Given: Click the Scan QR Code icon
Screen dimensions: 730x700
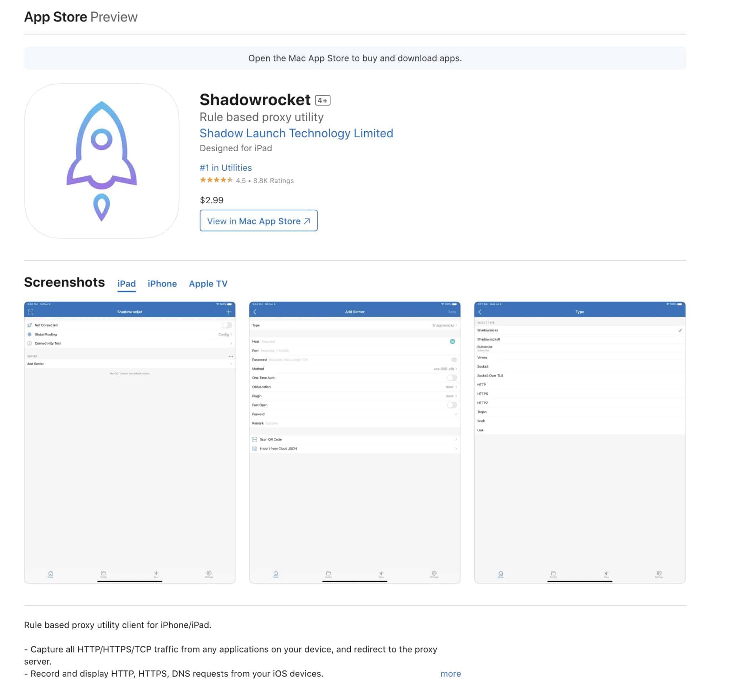Looking at the screenshot, I should pos(255,439).
